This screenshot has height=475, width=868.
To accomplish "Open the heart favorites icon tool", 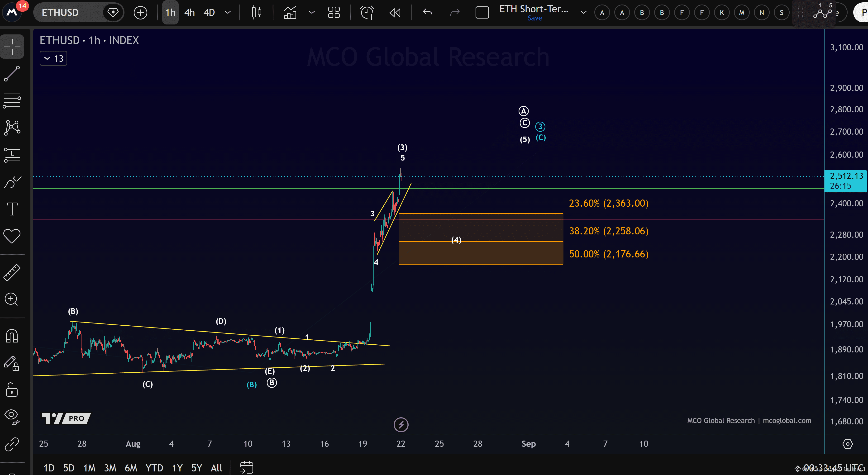I will pos(12,236).
